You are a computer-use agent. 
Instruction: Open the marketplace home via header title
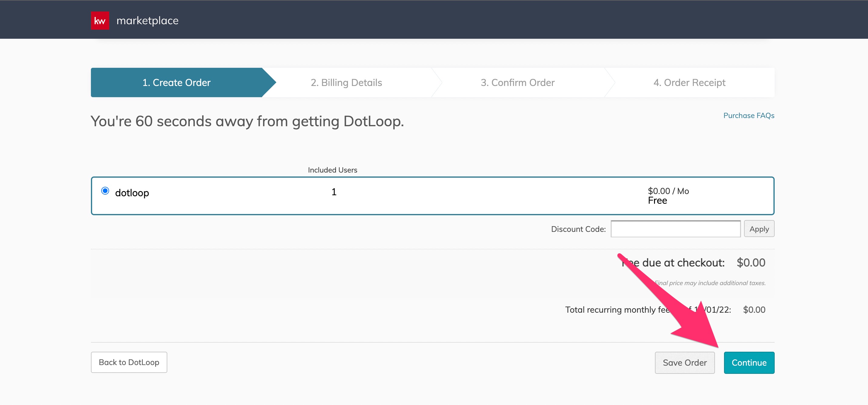147,20
